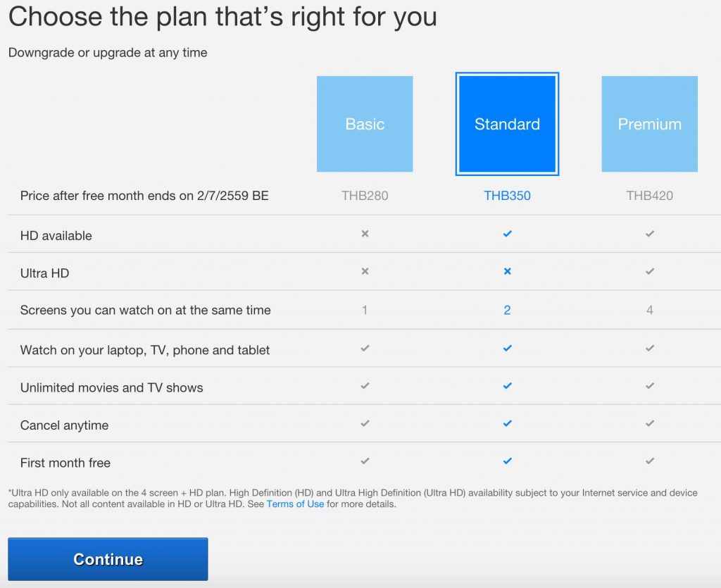The width and height of the screenshot is (721, 588).
Task: Click the Continue button
Action: coord(108,559)
